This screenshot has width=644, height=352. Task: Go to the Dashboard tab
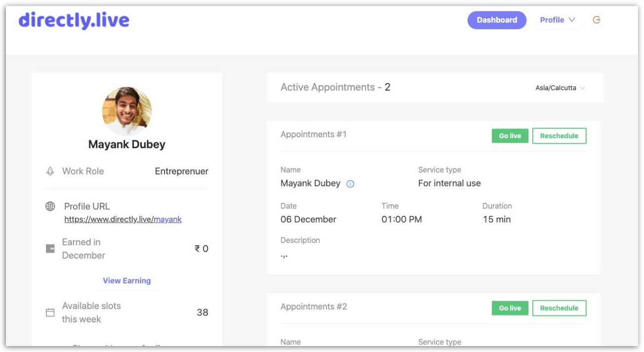pyautogui.click(x=497, y=20)
